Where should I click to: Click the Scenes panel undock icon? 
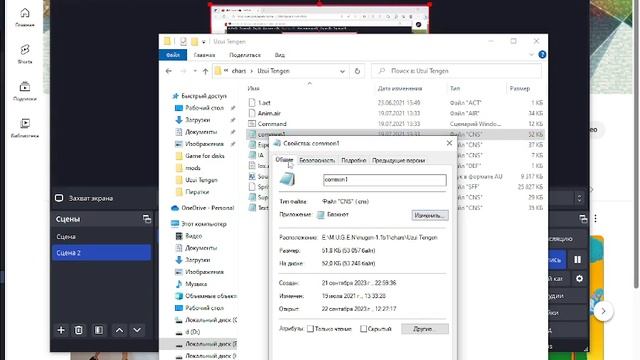point(147,219)
